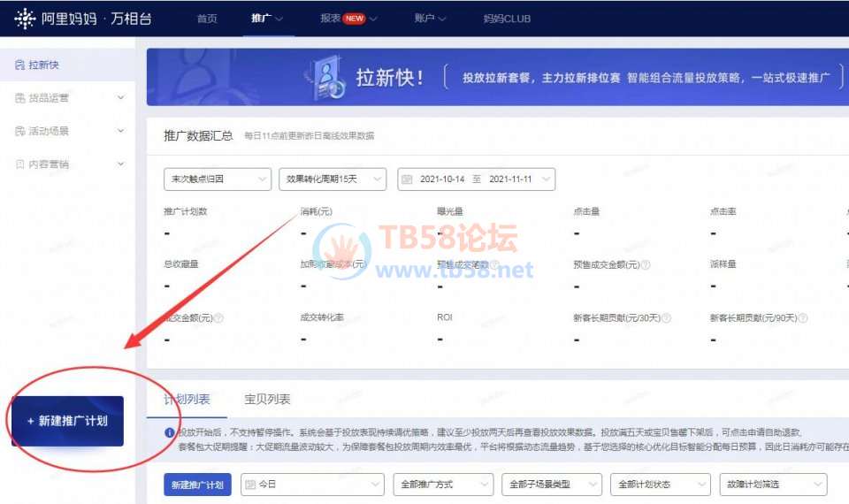Switch to the 宝贝列表 tab
This screenshot has height=504, width=849.
pos(267,400)
